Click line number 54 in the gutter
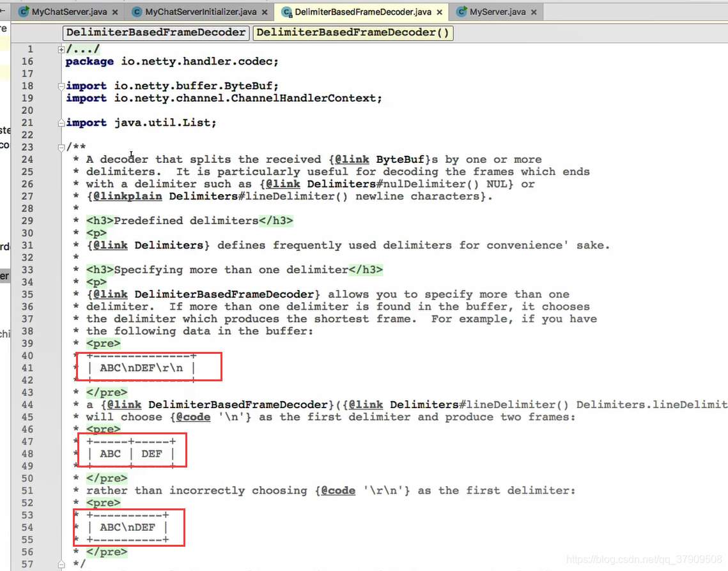 click(27, 528)
